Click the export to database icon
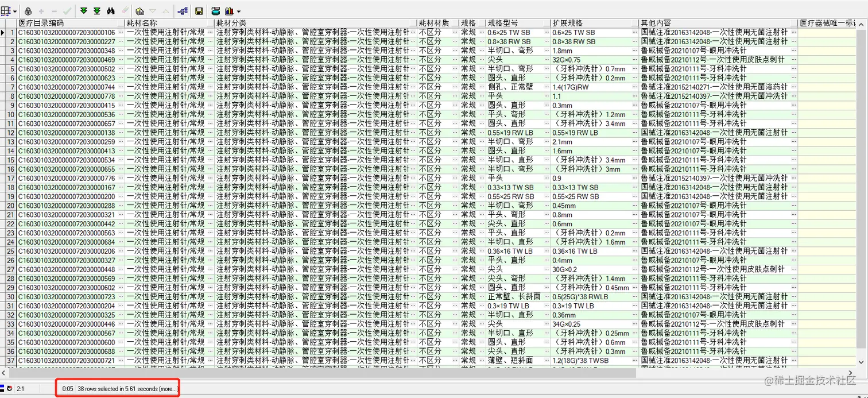 215,10
